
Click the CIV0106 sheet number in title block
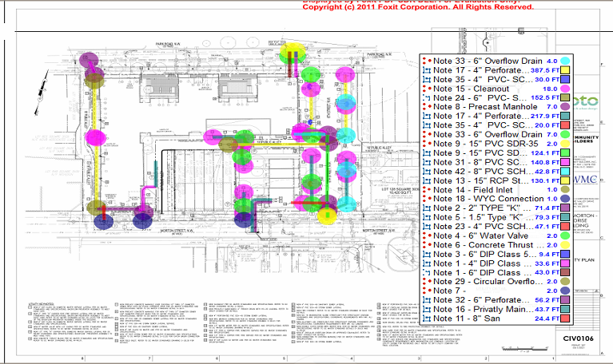click(x=578, y=338)
